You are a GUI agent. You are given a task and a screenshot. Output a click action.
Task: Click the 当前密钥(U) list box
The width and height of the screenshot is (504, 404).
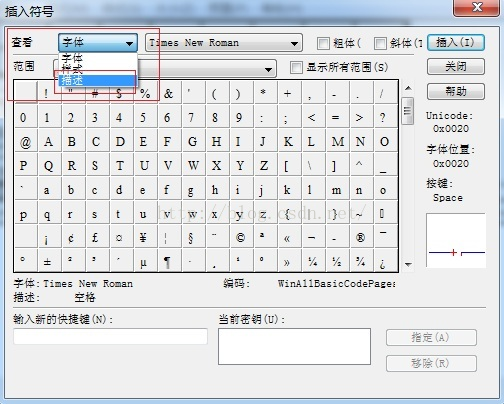point(294,346)
